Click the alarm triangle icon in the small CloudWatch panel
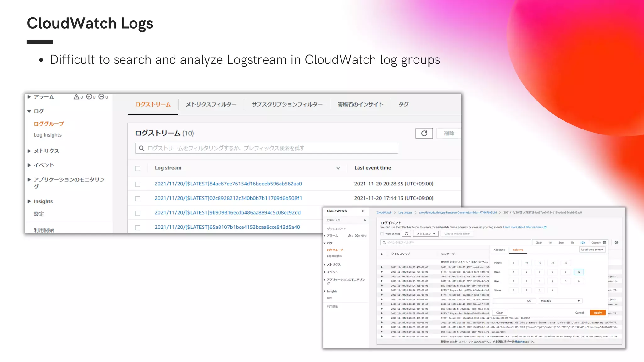The height and width of the screenshot is (362, 644). (x=350, y=235)
